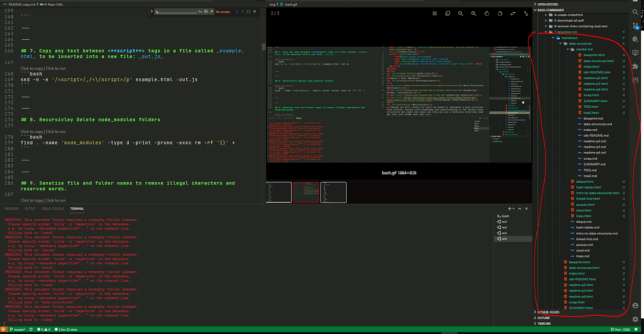Click the rotate image icon in preview toolbar
644x334 pixels.
[487, 13]
